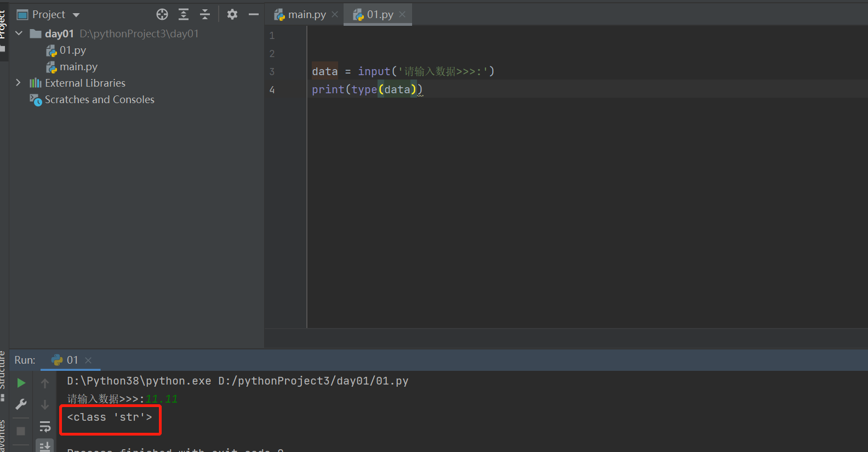Open run configuration wrench icon
Screen dimensions: 868x452
[x=21, y=405]
